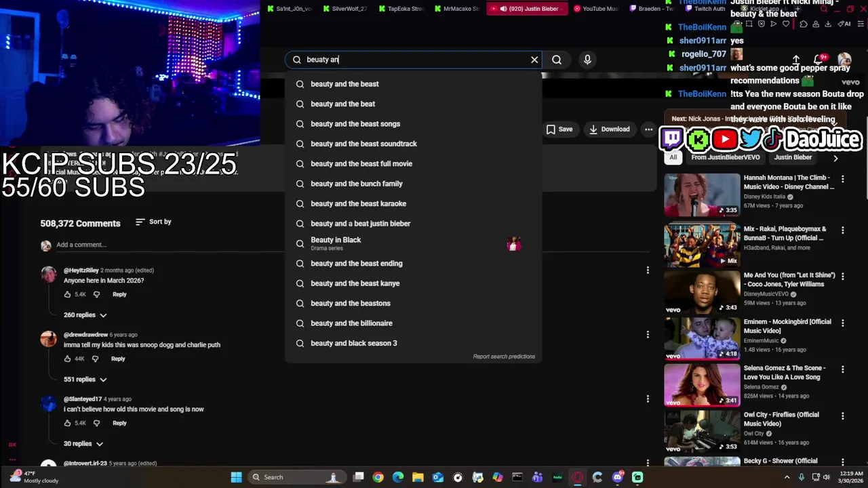This screenshot has height=488, width=868.
Task: Click the Download button under the video
Action: tap(609, 129)
